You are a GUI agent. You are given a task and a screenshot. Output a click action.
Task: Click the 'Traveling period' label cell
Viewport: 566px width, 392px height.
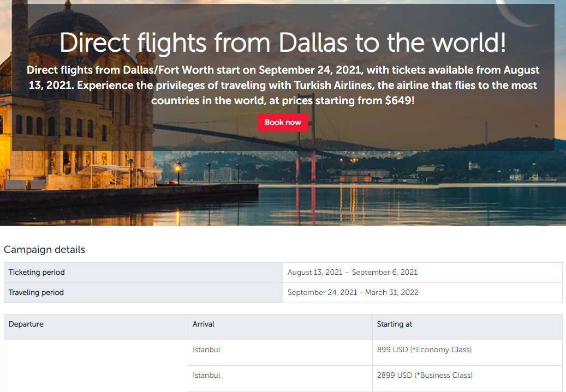coord(144,293)
